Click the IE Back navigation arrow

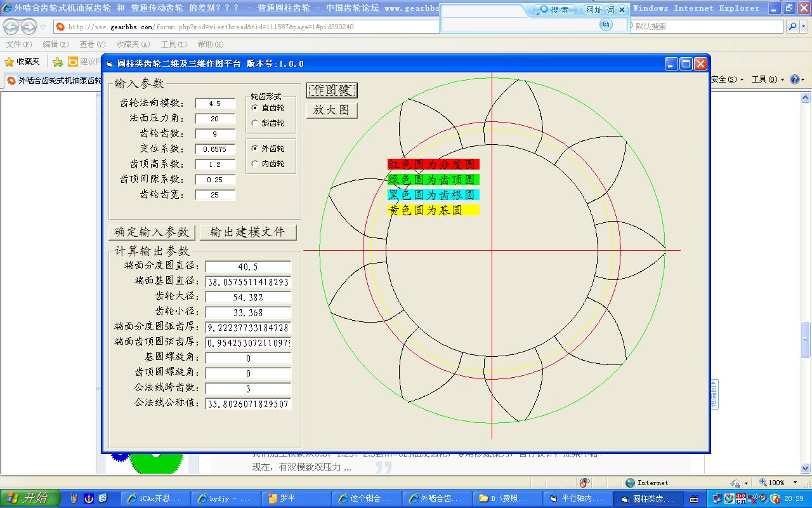tap(11, 27)
